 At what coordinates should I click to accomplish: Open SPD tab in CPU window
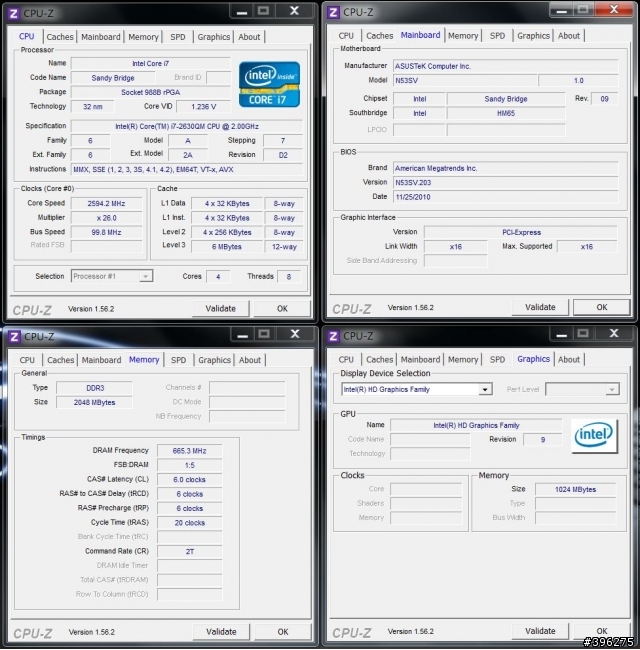click(x=178, y=37)
